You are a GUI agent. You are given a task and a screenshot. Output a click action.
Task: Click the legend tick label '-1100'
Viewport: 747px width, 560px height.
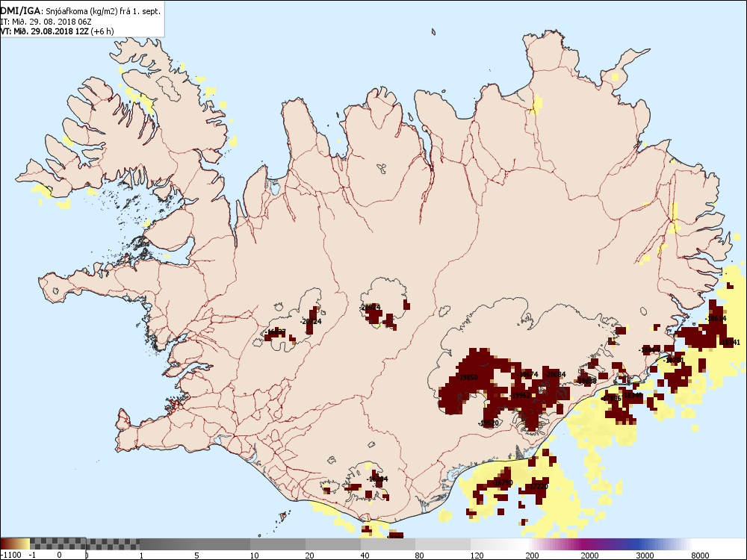coord(12,556)
